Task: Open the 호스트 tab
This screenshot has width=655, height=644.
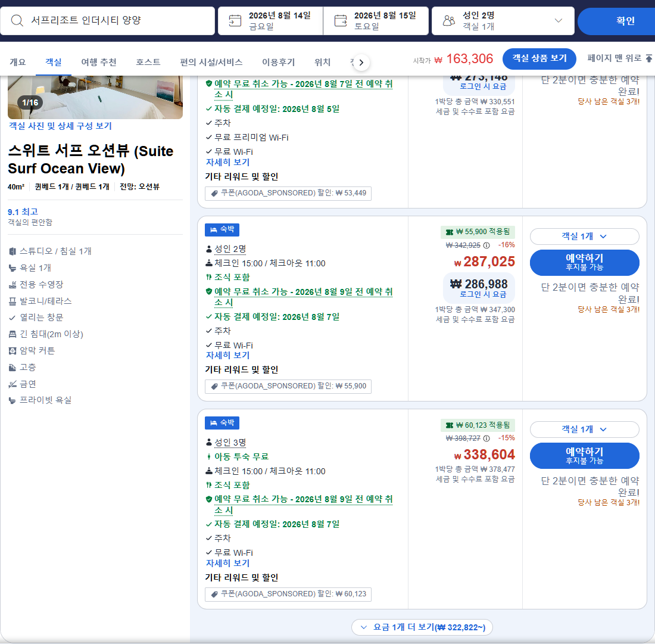Action: [148, 63]
